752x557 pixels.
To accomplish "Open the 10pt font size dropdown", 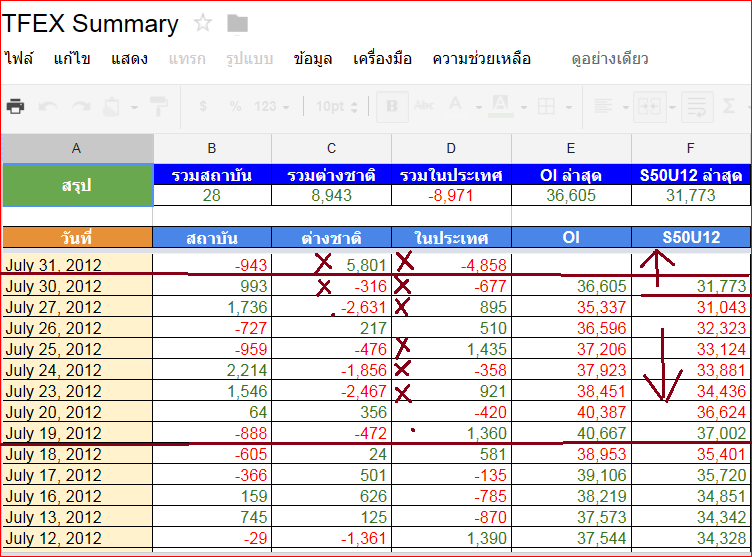I will pyautogui.click(x=336, y=106).
